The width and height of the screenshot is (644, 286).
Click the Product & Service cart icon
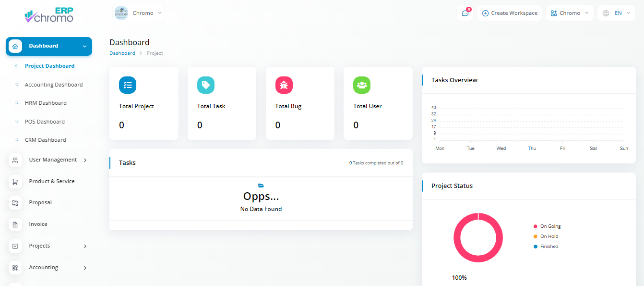pyautogui.click(x=15, y=182)
